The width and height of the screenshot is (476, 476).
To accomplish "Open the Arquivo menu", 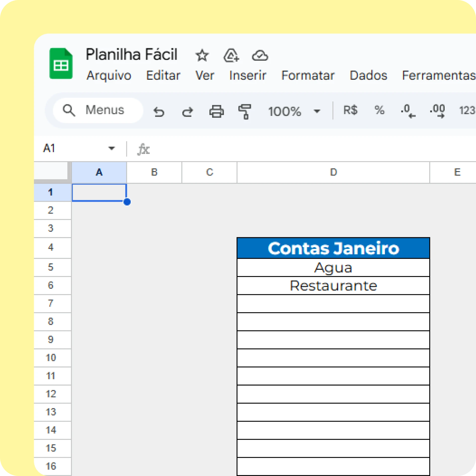I will pos(109,75).
